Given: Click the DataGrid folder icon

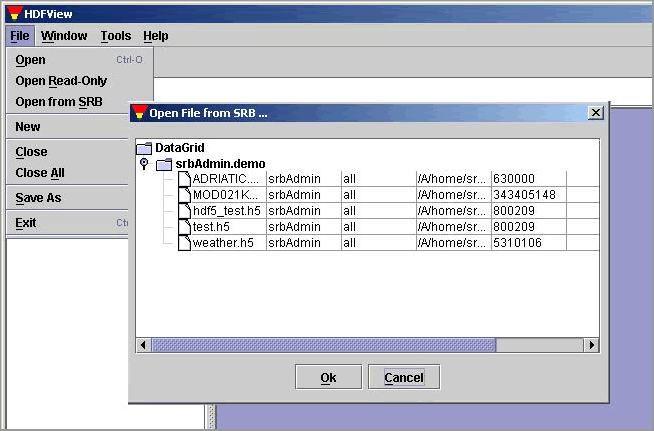Looking at the screenshot, I should [144, 148].
